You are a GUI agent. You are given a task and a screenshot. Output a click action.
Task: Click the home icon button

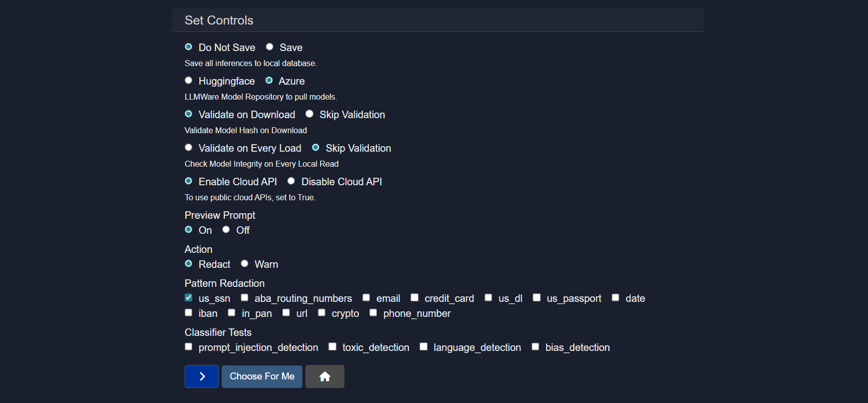324,376
